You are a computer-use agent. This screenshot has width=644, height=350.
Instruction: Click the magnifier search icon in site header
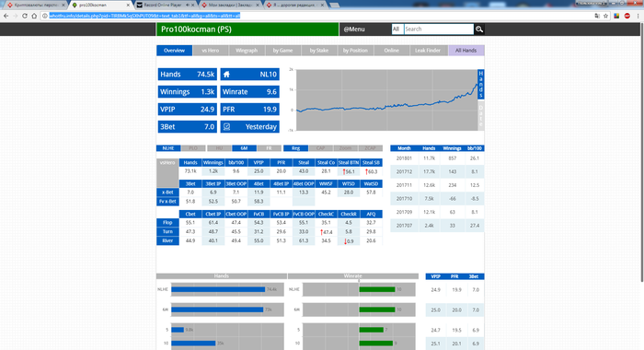tap(479, 29)
